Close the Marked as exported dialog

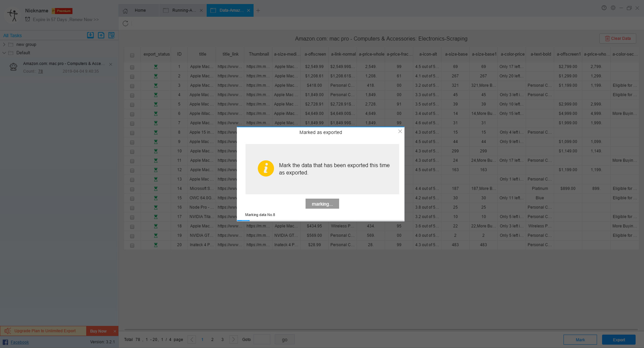(x=400, y=131)
